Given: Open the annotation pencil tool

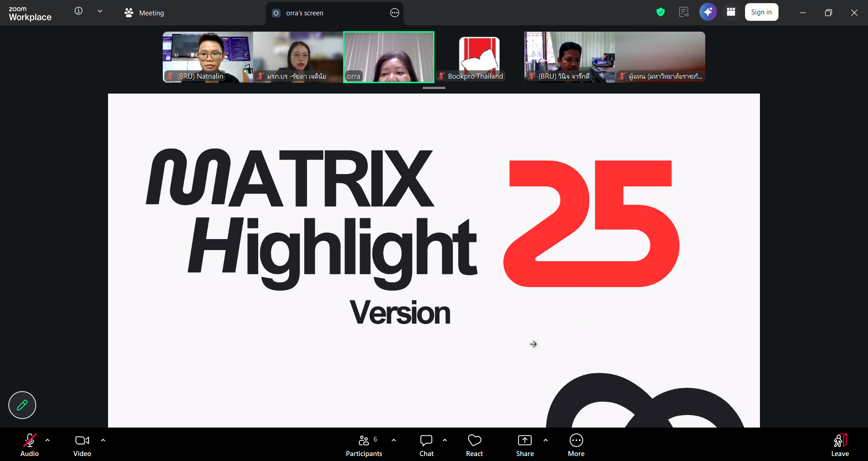Looking at the screenshot, I should pyautogui.click(x=22, y=405).
